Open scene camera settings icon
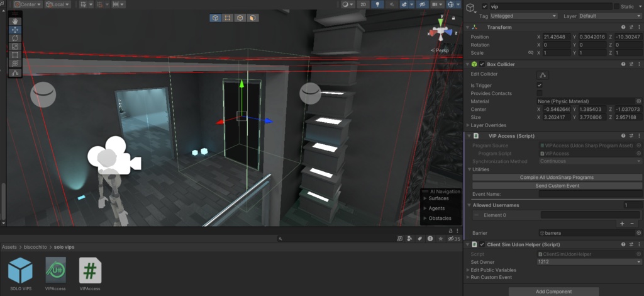644x296 pixels. (436, 4)
